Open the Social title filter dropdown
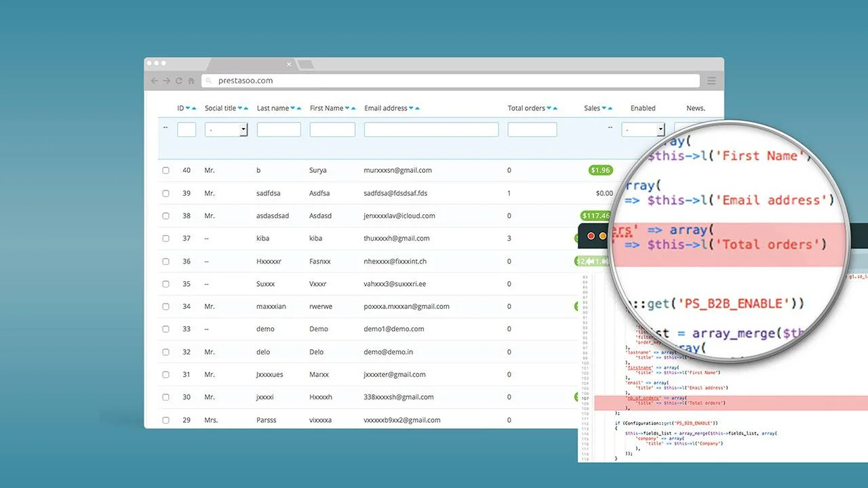This screenshot has width=868, height=488. click(x=226, y=129)
